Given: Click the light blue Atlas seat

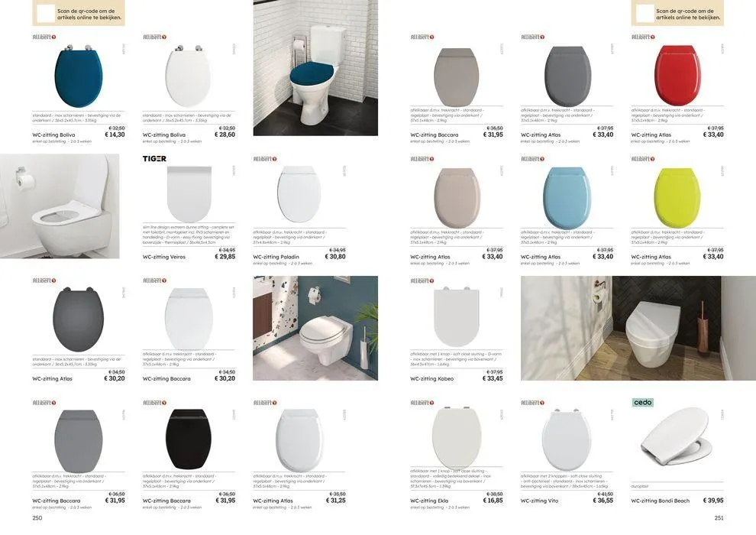Looking at the screenshot, I should pyautogui.click(x=567, y=198).
